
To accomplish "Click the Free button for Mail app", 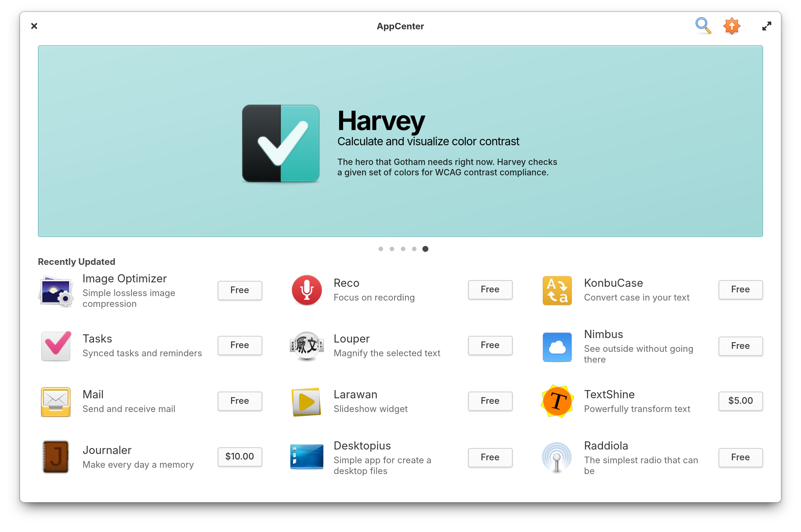I will 239,401.
